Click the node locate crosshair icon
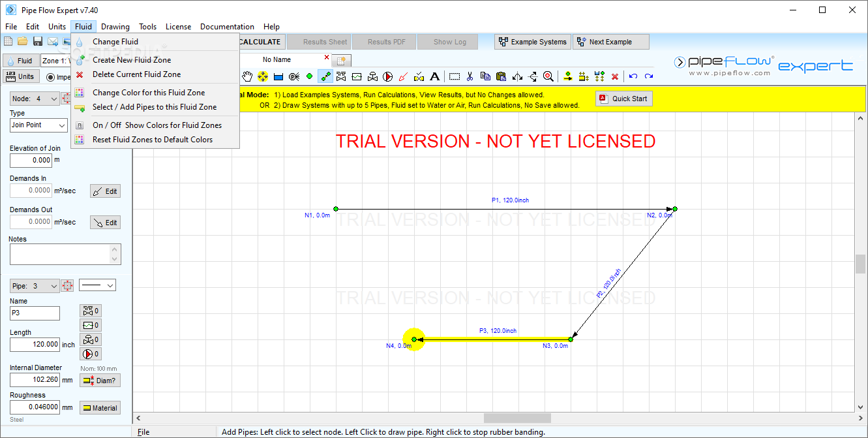 [x=67, y=99]
